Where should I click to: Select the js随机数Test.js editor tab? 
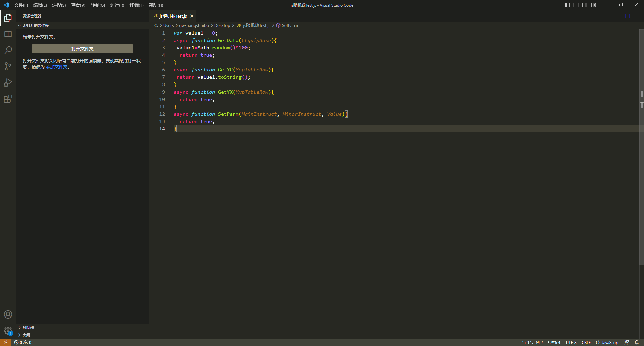(173, 16)
